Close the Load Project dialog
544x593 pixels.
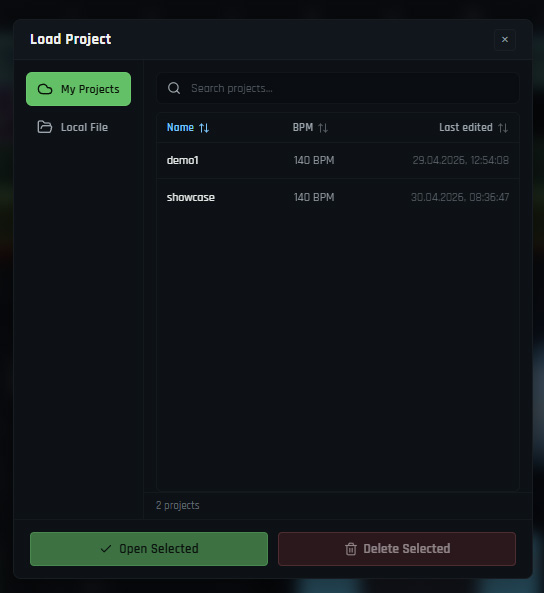tap(505, 39)
